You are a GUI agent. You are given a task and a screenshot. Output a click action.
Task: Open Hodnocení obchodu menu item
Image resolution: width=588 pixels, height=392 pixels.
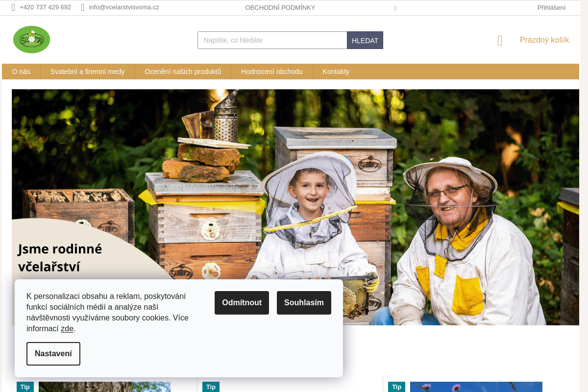tap(272, 72)
